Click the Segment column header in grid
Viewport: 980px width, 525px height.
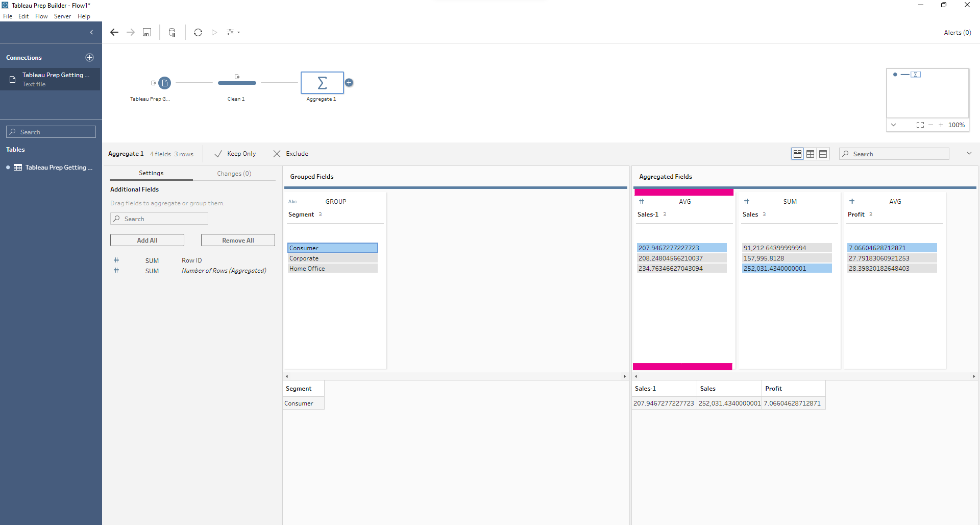click(304, 389)
